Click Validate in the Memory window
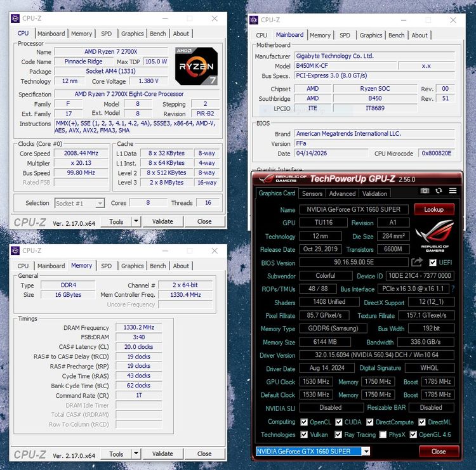The height and width of the screenshot is (470, 476). click(162, 454)
